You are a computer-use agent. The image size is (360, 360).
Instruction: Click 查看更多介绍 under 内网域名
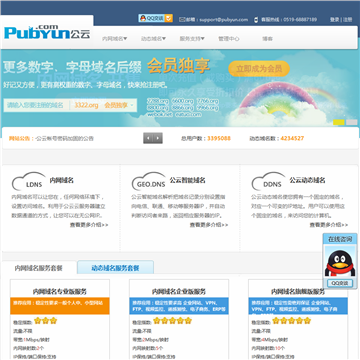pos(89,225)
